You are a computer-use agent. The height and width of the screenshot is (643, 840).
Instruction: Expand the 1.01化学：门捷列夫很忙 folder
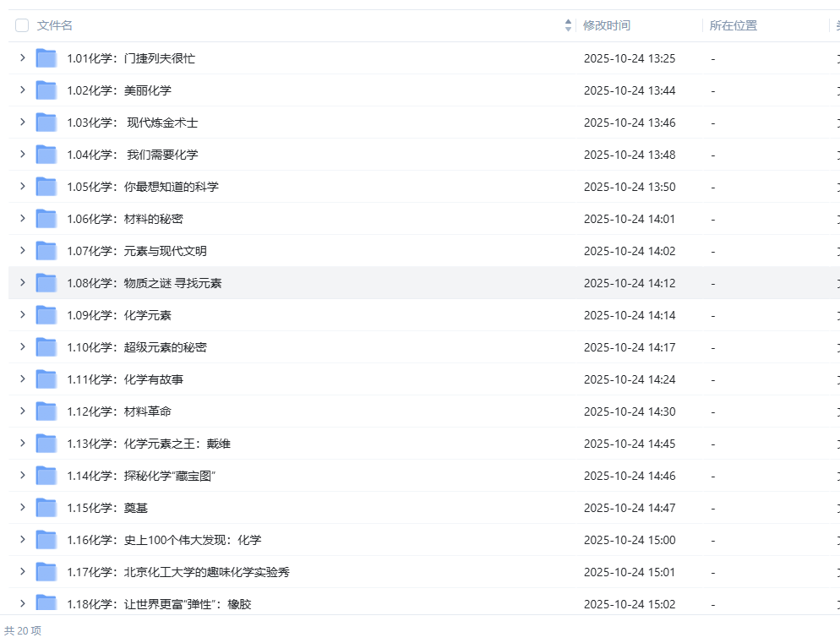click(x=23, y=57)
